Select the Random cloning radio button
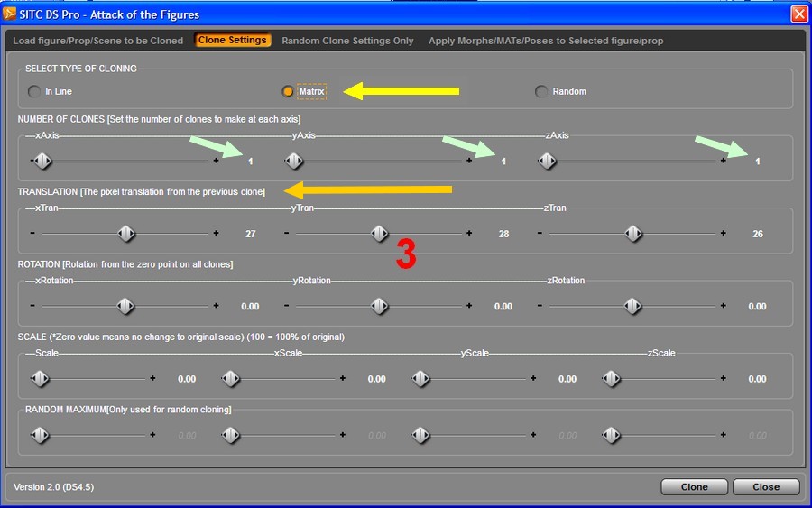Image resolution: width=812 pixels, height=508 pixels. [541, 92]
